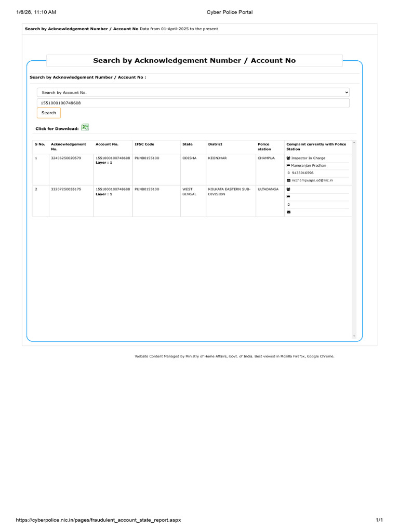Click the people icon in the ULTADANGA row
This screenshot has width=399, height=532.
(288, 189)
